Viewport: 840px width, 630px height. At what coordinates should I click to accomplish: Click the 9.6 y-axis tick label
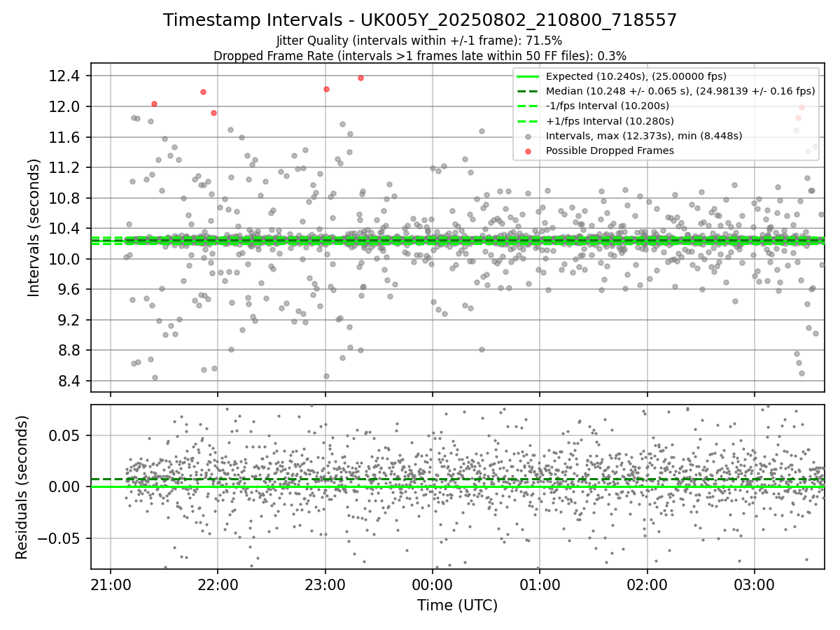coord(69,289)
